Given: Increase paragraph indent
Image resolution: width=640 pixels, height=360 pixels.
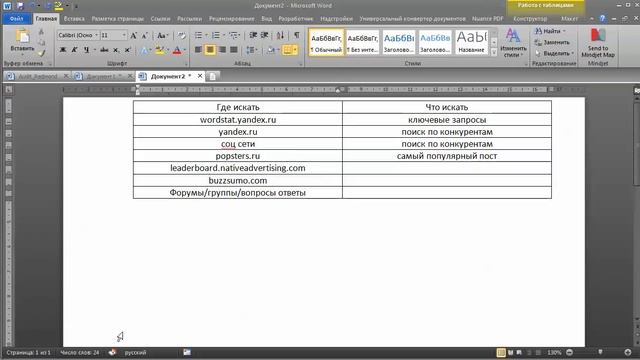Looking at the screenshot, I should (264, 36).
